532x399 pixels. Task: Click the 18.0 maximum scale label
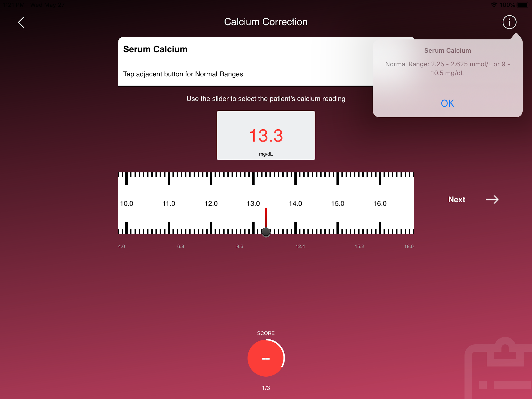pos(409,246)
